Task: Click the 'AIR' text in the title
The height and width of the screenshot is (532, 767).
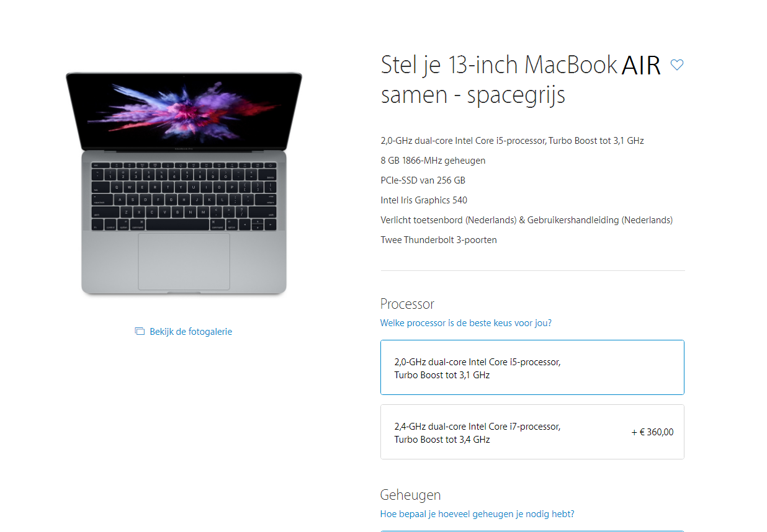Action: click(x=642, y=65)
